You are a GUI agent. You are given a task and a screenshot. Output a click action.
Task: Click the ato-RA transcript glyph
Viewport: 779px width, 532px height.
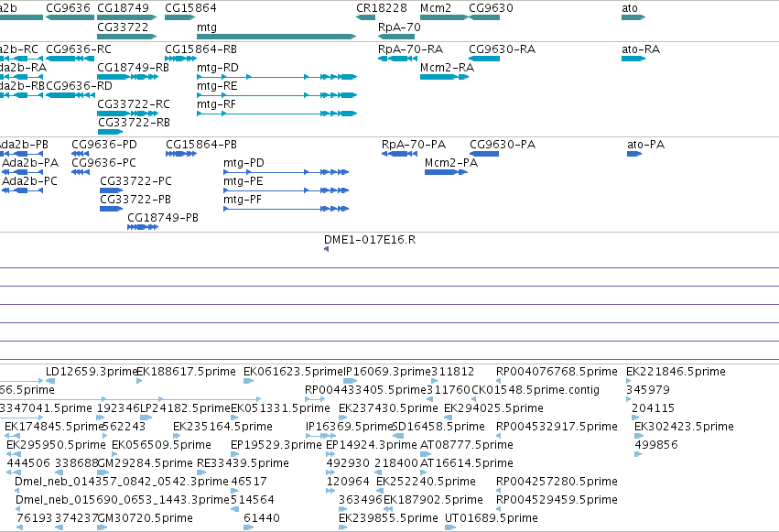tap(633, 59)
